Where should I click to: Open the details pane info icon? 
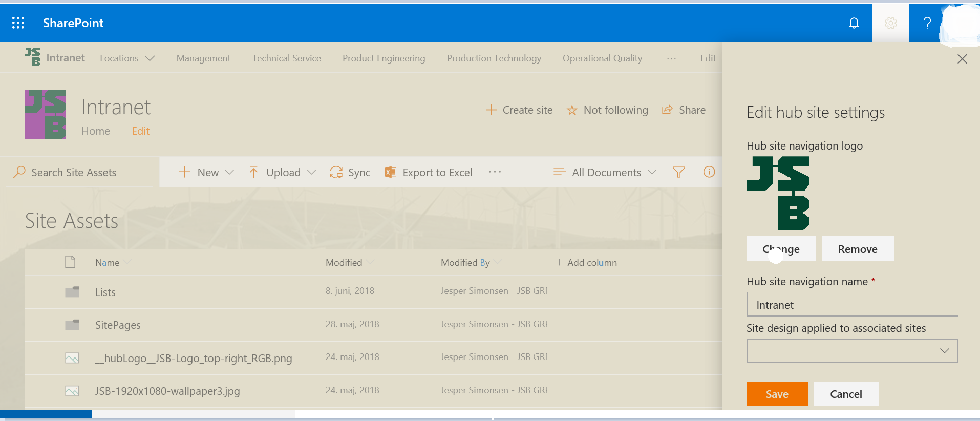coord(709,172)
